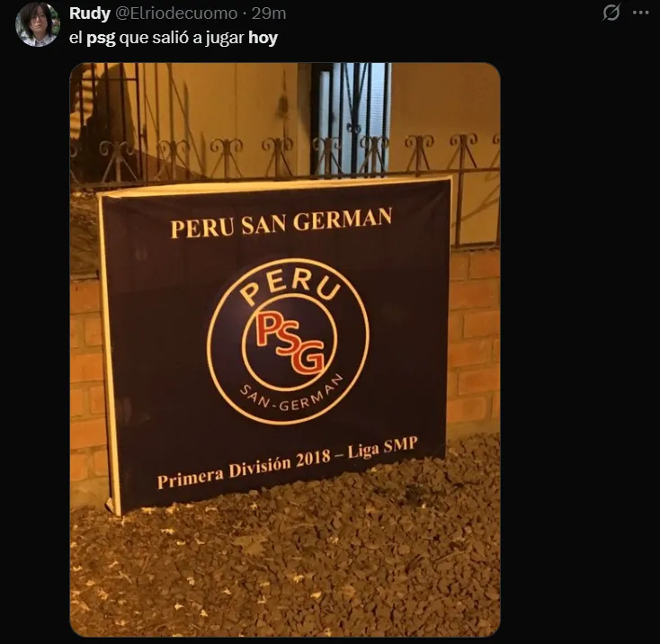Screen dimensions: 660x644
Task: Click the bold word hoy
Action: (263, 38)
